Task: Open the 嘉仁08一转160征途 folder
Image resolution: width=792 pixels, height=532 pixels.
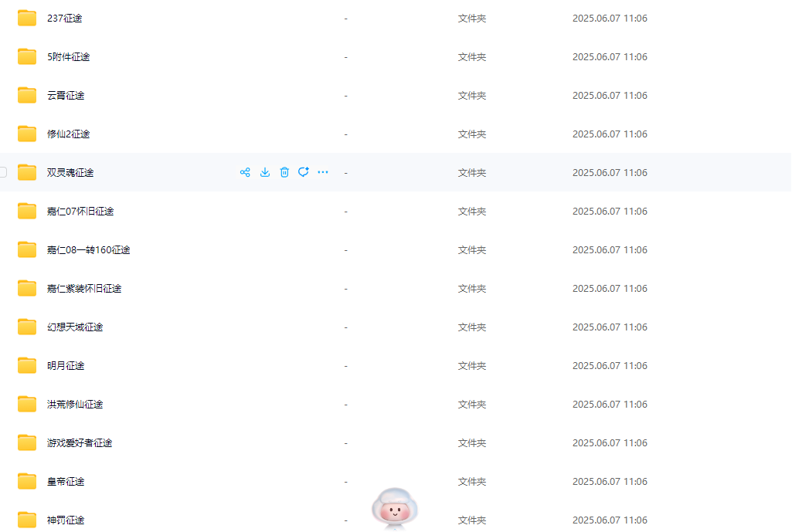Action: [x=88, y=250]
